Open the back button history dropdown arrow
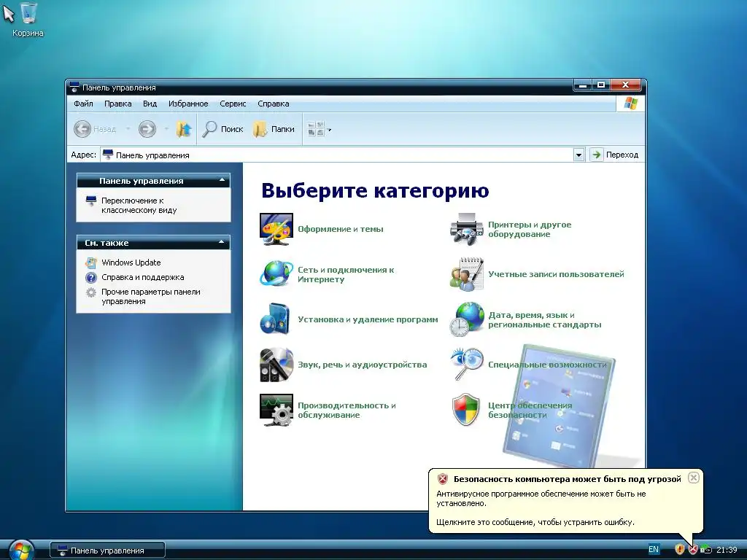 (128, 129)
